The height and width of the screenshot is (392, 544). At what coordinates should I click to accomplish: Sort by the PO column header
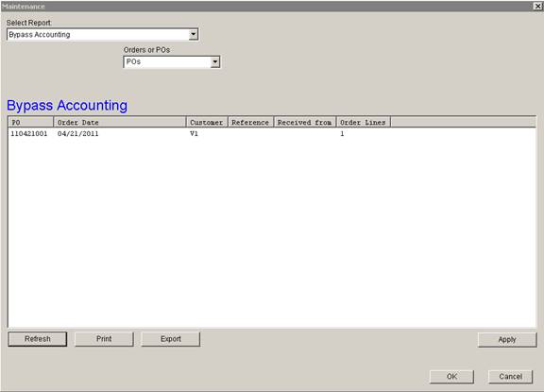pyautogui.click(x=31, y=122)
